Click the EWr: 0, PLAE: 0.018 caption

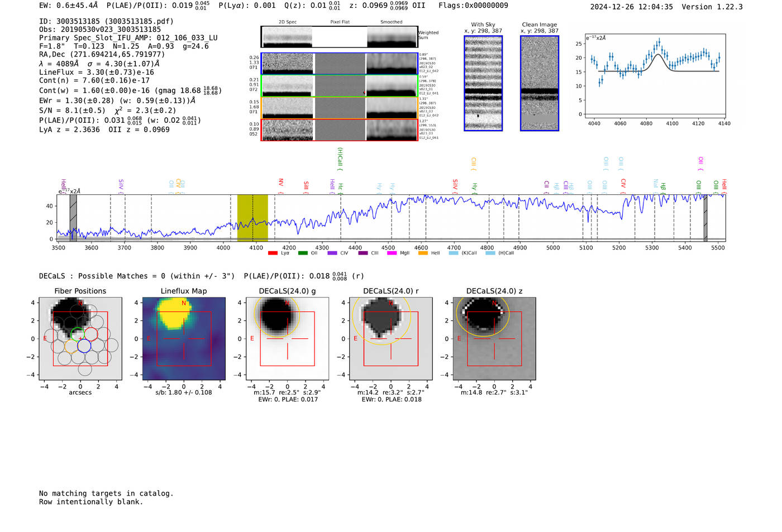point(392,400)
